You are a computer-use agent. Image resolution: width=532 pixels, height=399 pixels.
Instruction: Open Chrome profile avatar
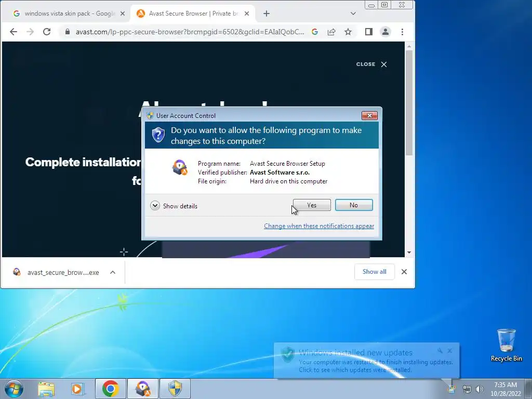(385, 32)
